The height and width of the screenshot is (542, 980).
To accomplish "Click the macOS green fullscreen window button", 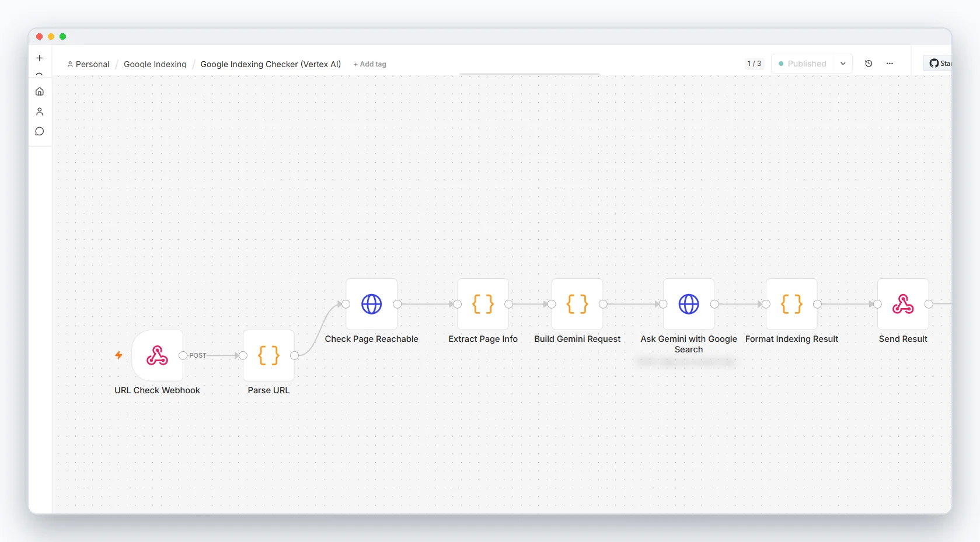I will point(63,36).
